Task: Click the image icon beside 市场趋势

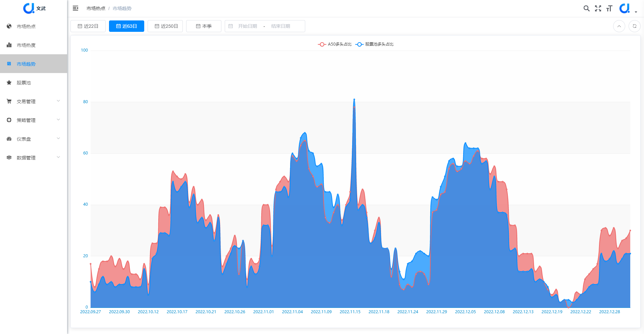Action: tap(9, 64)
